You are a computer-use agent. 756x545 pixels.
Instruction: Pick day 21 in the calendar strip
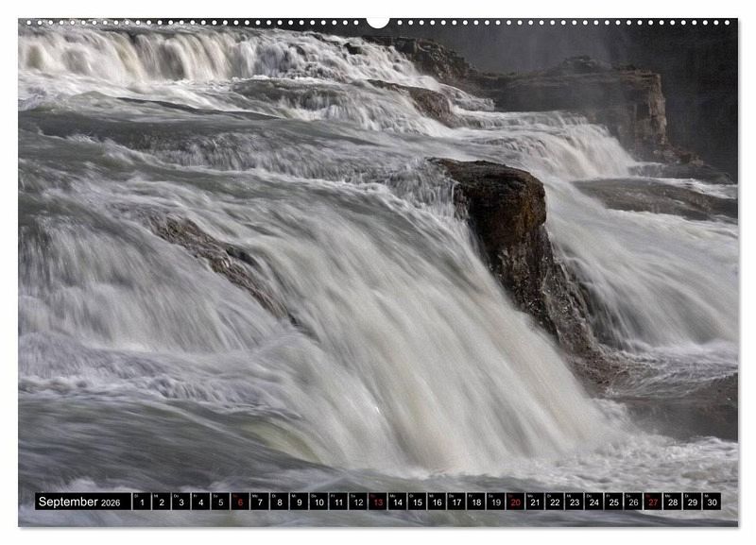(535, 502)
